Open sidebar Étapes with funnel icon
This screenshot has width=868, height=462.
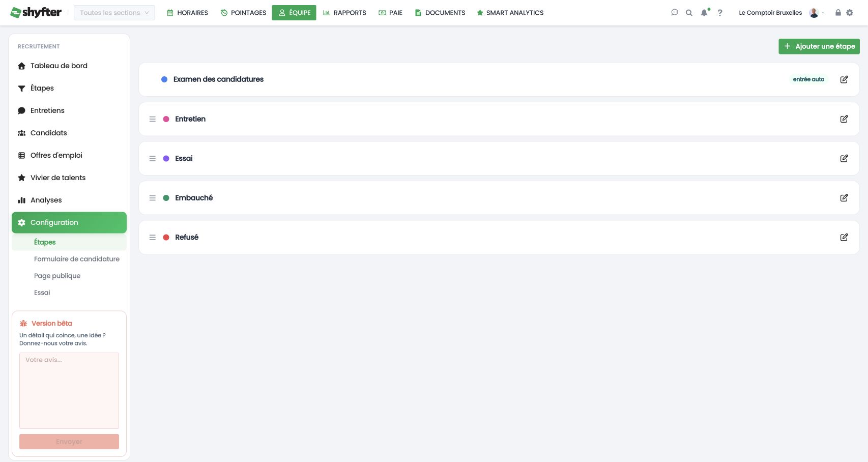click(x=69, y=88)
